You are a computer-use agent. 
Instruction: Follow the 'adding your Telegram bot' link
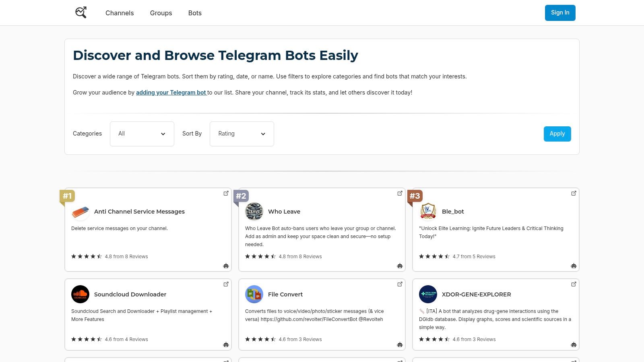[171, 93]
